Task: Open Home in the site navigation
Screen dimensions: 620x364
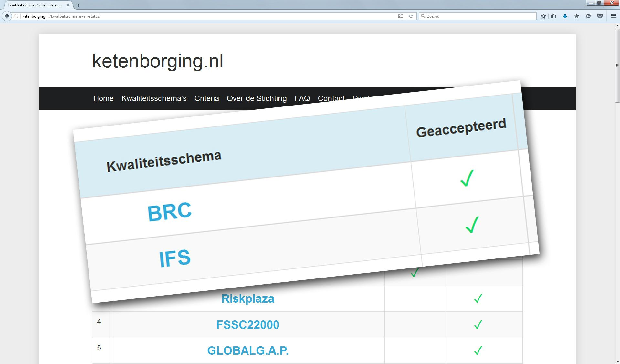Action: click(103, 98)
